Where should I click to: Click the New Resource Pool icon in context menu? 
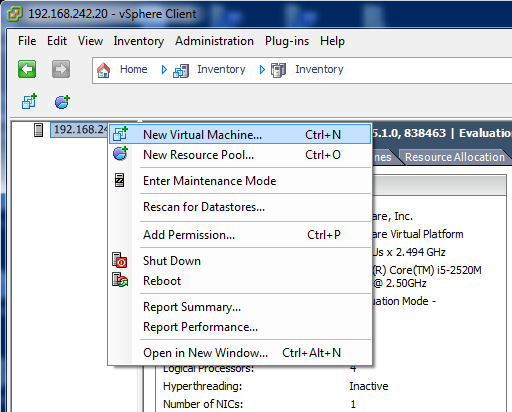[x=120, y=154]
